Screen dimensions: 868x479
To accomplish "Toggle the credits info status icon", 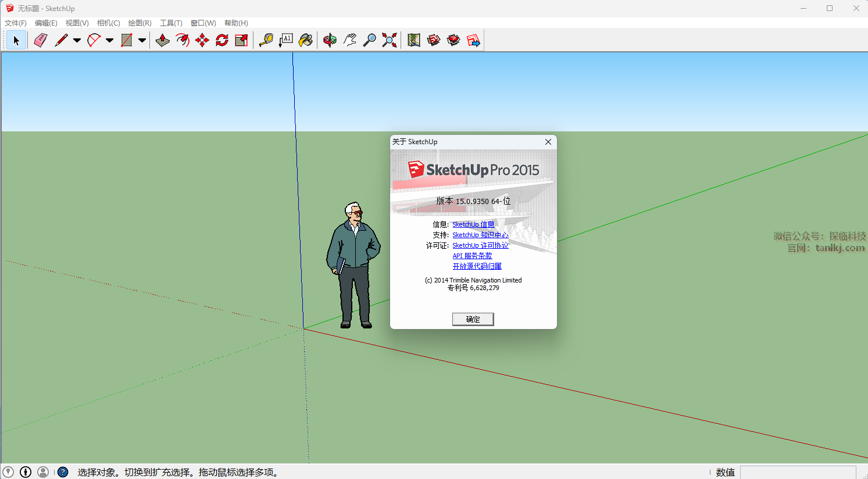I will pyautogui.click(x=26, y=472).
